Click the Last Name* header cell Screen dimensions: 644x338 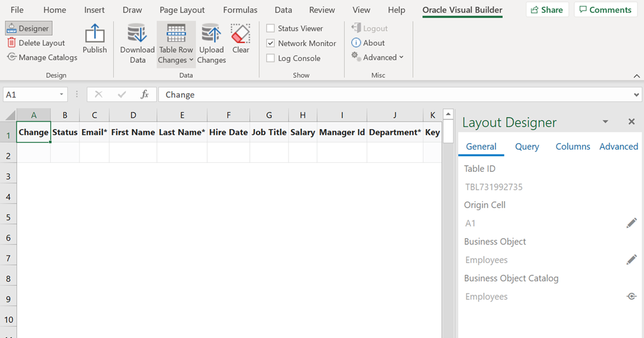pos(182,132)
